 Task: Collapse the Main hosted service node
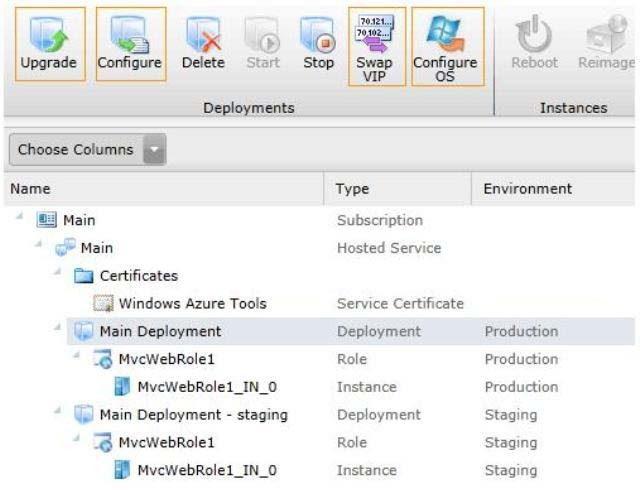38,244
